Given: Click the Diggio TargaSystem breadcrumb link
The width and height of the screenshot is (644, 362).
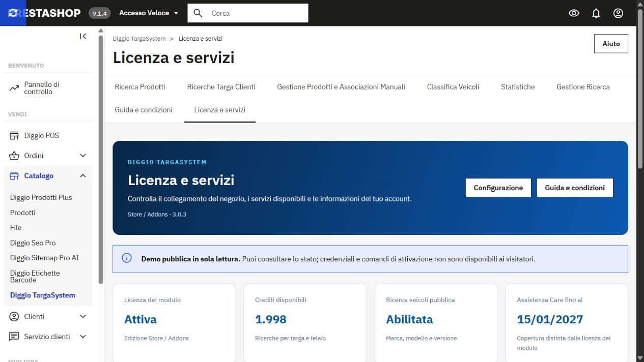Looking at the screenshot, I should tap(139, 39).
